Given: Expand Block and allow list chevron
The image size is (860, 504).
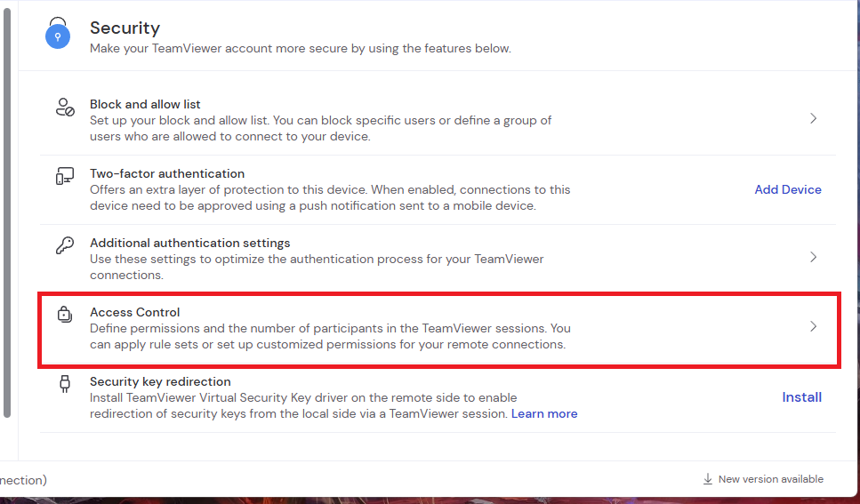Looking at the screenshot, I should click(814, 118).
